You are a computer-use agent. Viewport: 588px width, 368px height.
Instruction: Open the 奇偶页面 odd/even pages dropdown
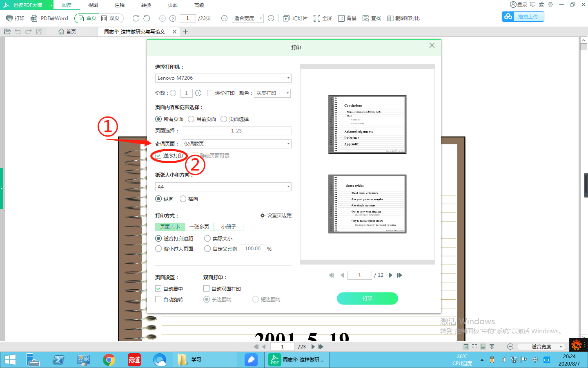(236, 144)
